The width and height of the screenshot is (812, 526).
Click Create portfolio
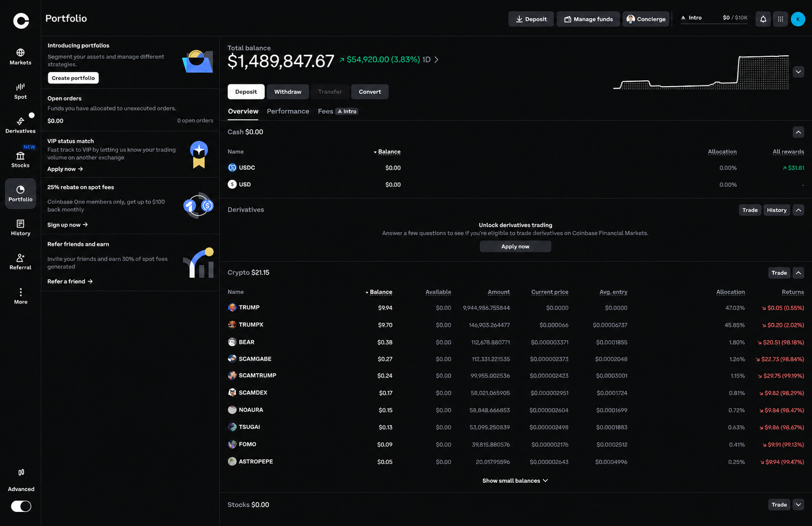point(73,78)
